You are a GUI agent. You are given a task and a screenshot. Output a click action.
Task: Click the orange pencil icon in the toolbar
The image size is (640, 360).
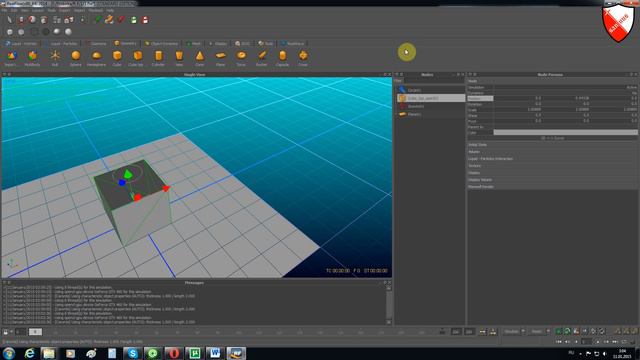[109, 19]
